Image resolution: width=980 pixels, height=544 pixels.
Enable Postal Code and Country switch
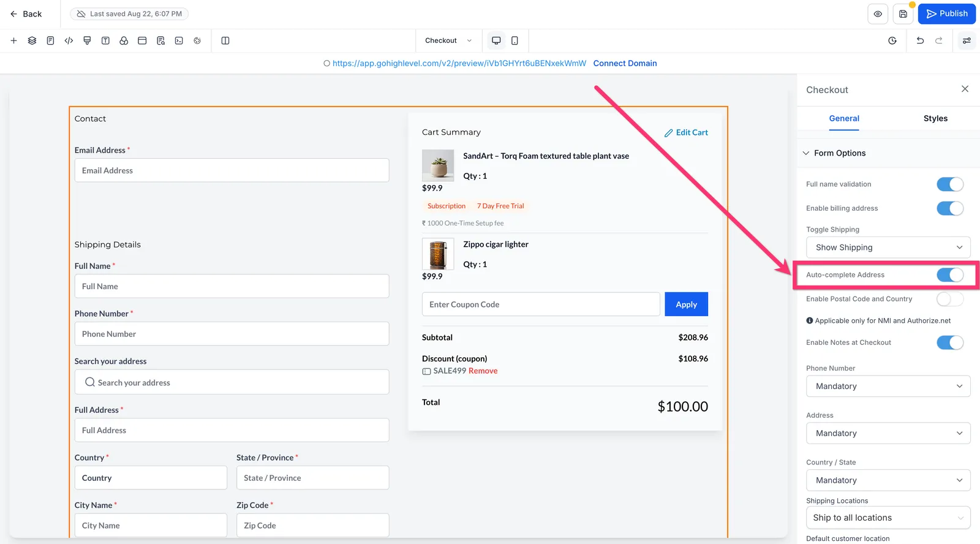click(x=950, y=299)
